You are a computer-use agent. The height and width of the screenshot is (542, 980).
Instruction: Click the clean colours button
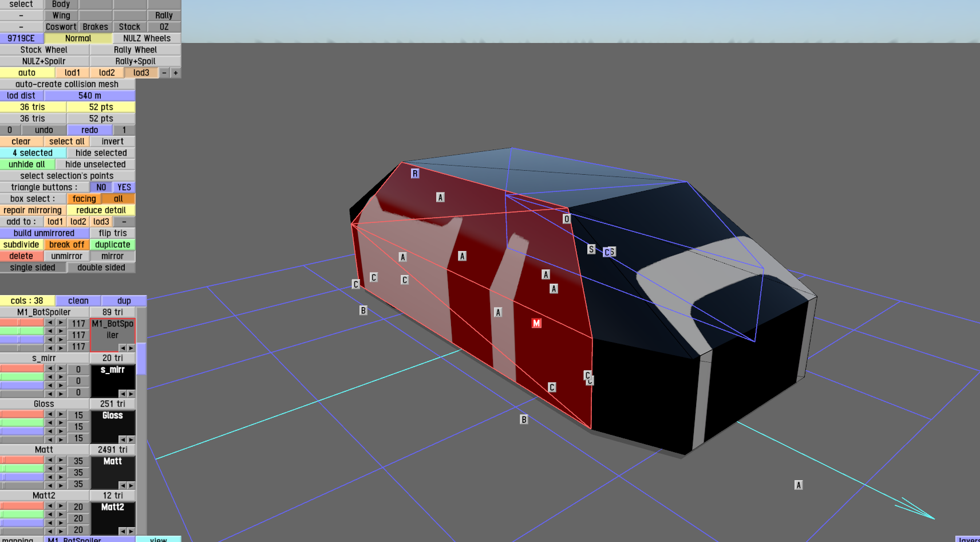[78, 301]
